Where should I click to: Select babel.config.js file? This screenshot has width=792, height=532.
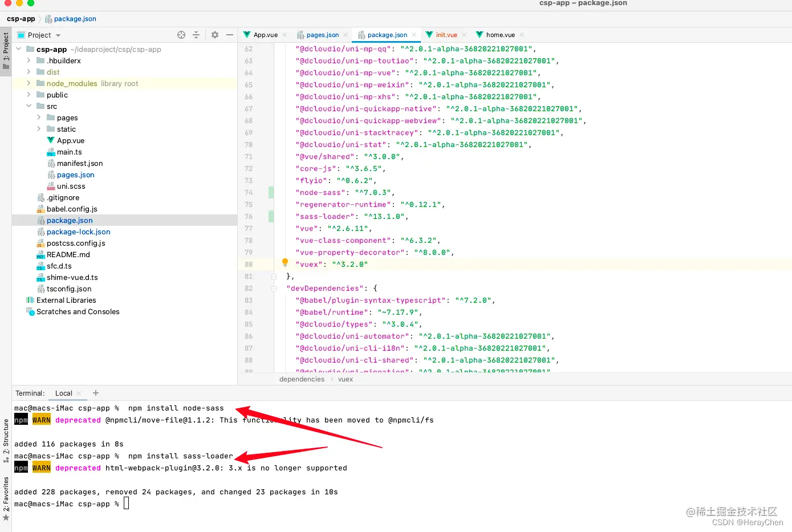(x=72, y=209)
